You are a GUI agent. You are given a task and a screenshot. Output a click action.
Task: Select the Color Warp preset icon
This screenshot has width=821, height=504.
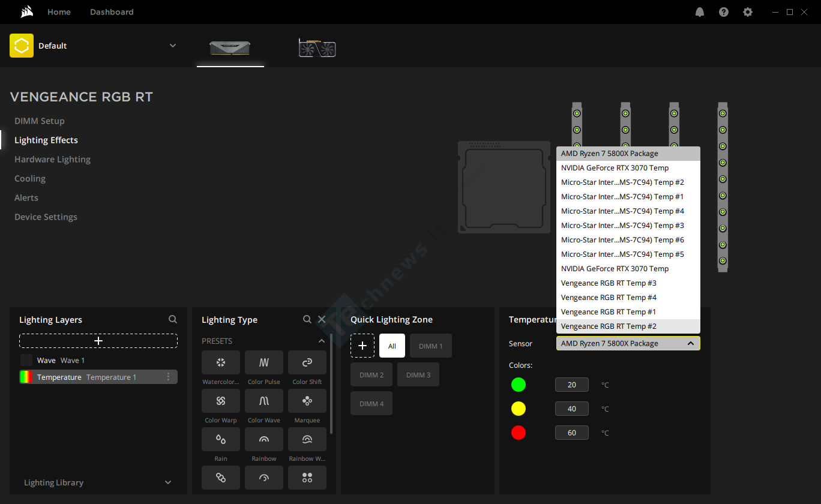pos(221,401)
